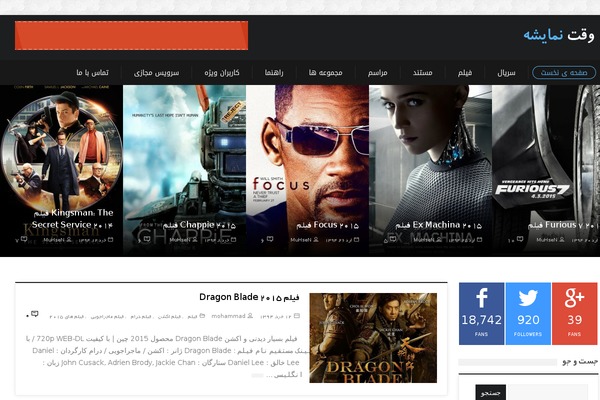Click the author icon on Ex Machina slide
600x400 pixels.
[439, 240]
